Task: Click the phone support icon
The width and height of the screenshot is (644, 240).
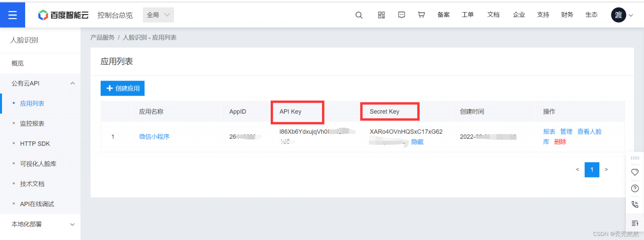Action: 634,205
